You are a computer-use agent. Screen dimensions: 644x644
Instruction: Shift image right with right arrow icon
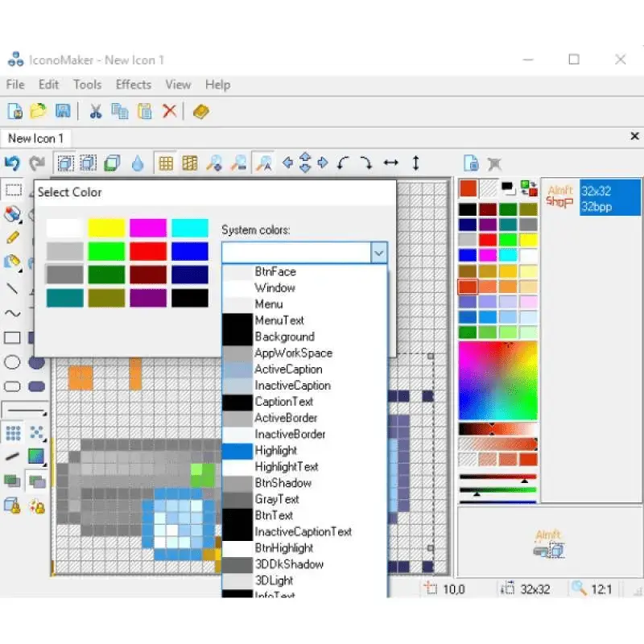(x=323, y=163)
